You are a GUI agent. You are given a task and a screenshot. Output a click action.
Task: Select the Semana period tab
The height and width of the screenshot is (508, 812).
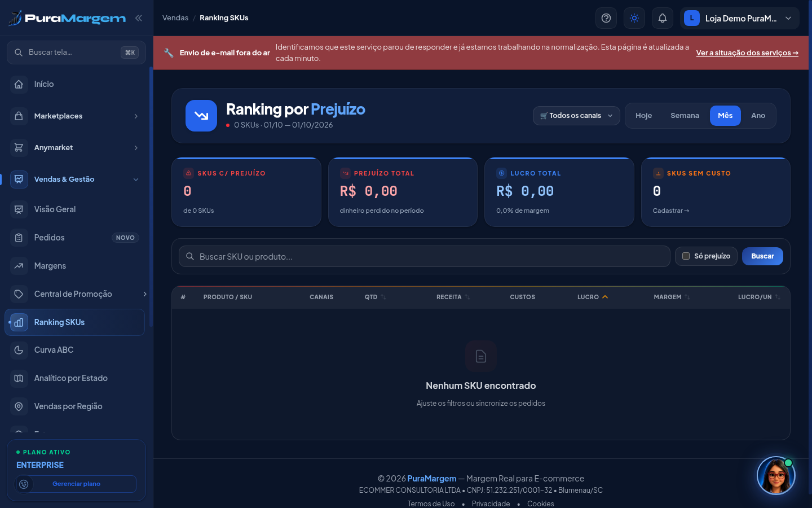[685, 116]
